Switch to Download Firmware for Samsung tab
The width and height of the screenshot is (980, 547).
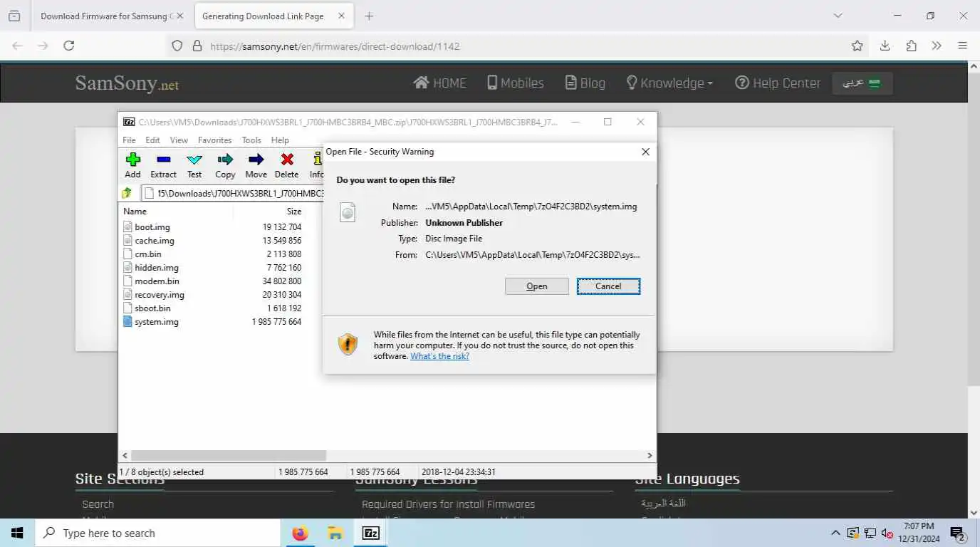107,16
